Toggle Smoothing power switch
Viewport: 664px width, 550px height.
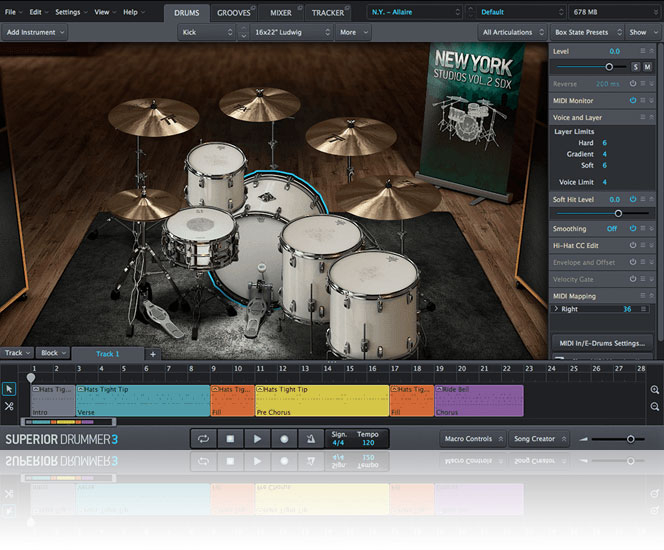pos(633,228)
